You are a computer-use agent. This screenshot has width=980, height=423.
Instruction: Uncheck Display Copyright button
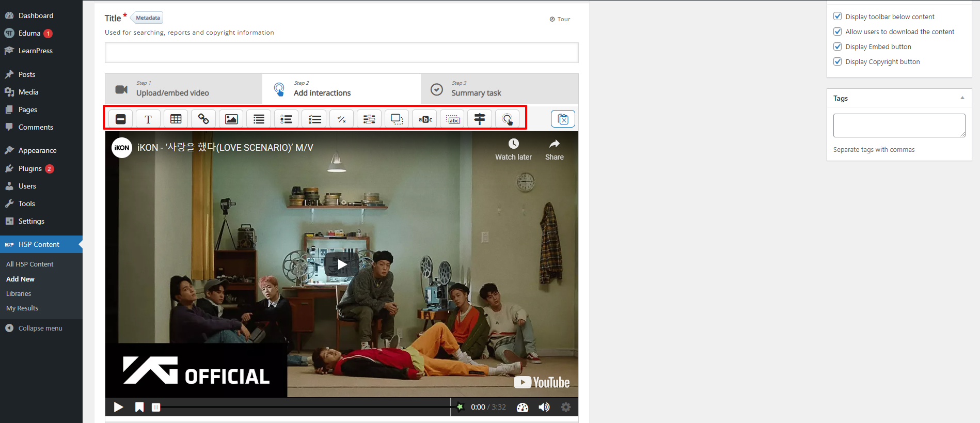[837, 61]
